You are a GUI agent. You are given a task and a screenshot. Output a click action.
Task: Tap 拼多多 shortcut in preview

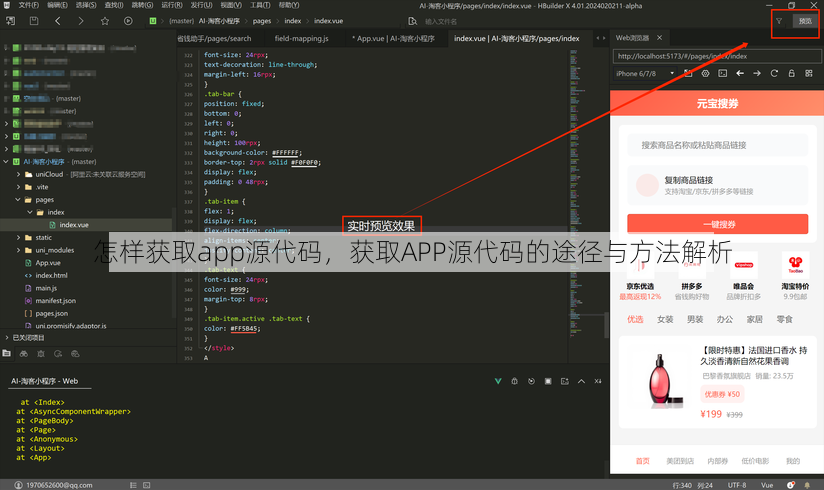(x=692, y=277)
